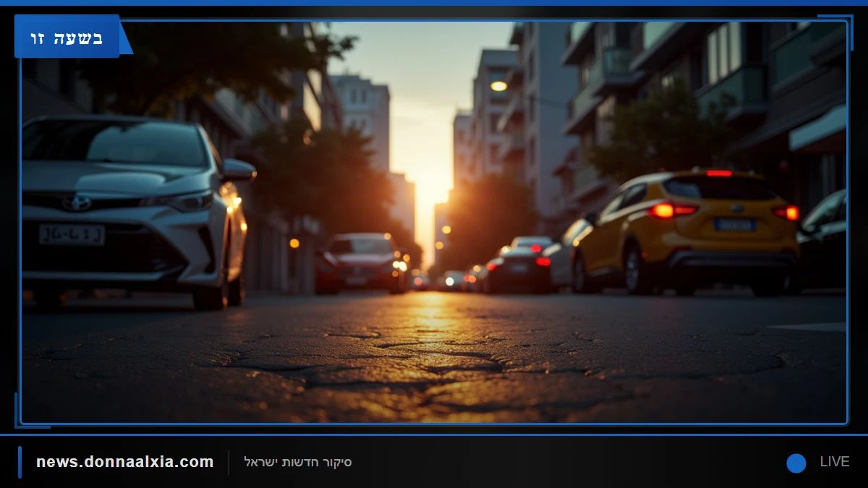Viewport: 868px width, 488px height.
Task: Click the news.donnaalxia.com link
Action: (x=124, y=461)
